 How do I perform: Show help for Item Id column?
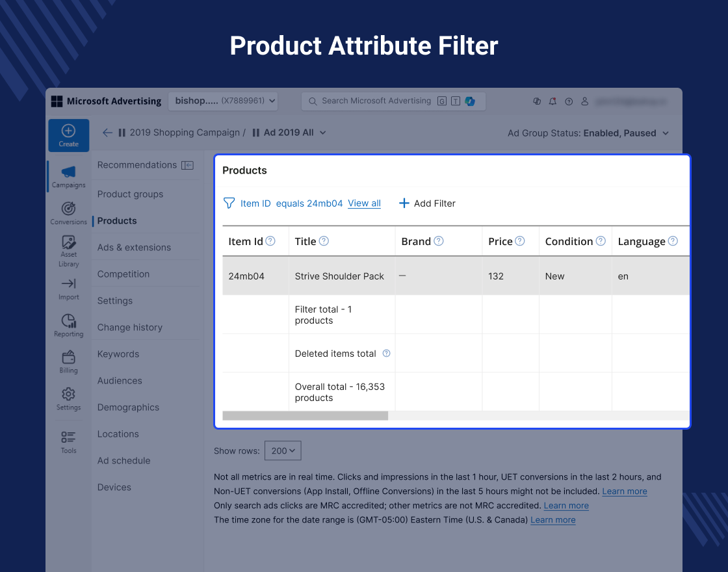[270, 241]
